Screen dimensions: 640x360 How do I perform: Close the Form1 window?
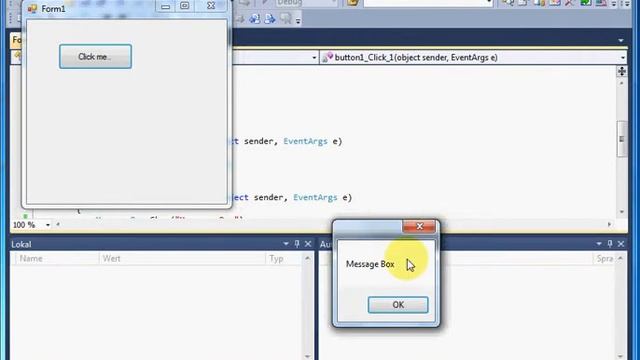(211, 6)
